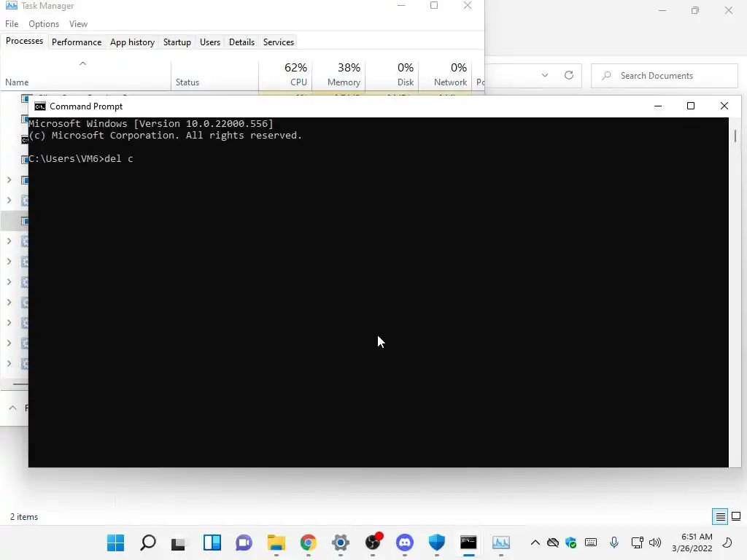Open touch keyboard tray icon
Screen dimensions: 747x560
coord(591,542)
